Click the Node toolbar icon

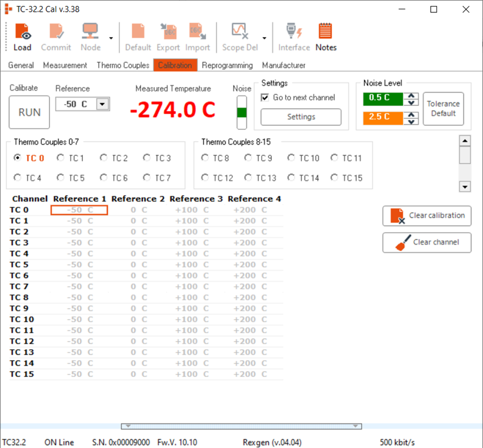90,37
